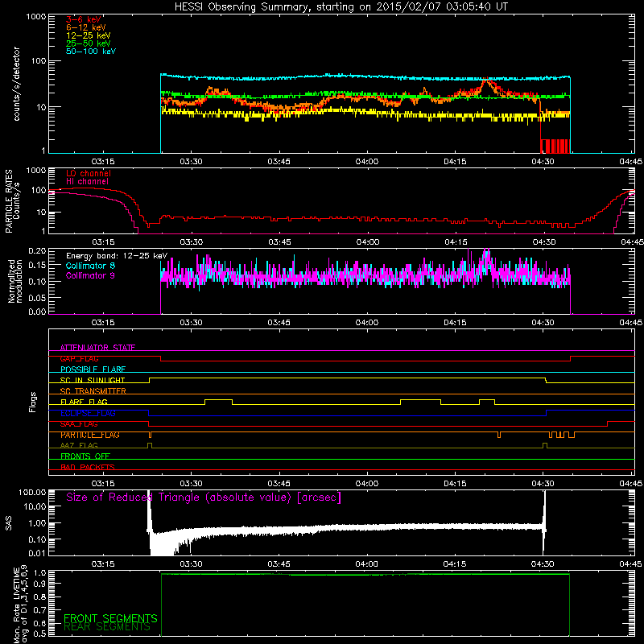644x644 pixels.
Task: Click the 100.00 tick label on the SAS axis
Action: tap(32, 492)
